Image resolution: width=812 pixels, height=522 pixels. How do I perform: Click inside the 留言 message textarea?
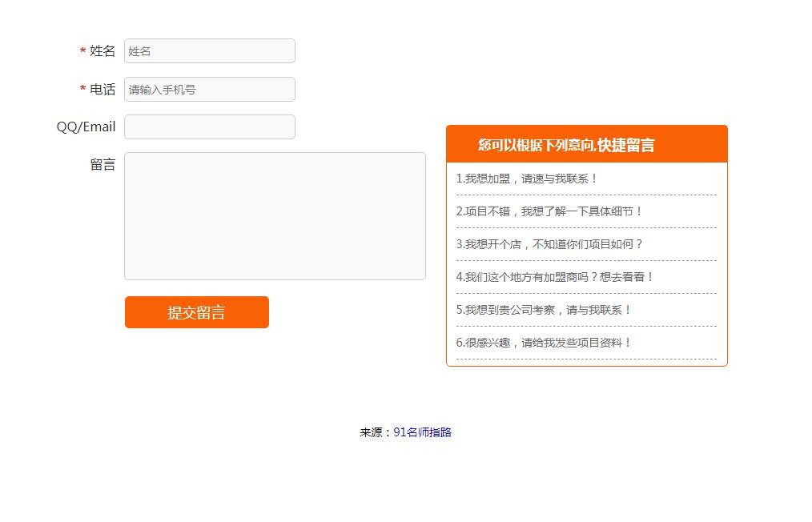(275, 216)
